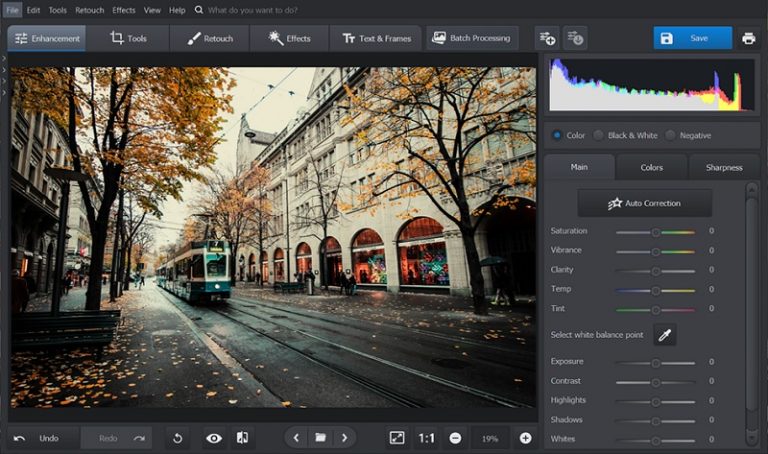This screenshot has height=454, width=768.
Task: Click the Vibrance slider handle
Action: 655,252
